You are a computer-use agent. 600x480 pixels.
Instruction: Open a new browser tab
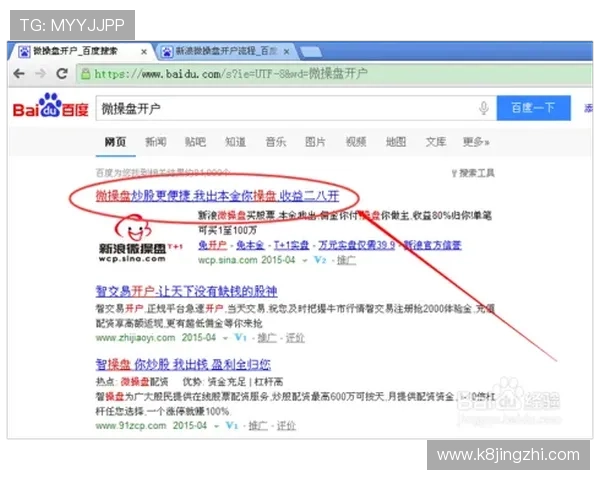310,52
